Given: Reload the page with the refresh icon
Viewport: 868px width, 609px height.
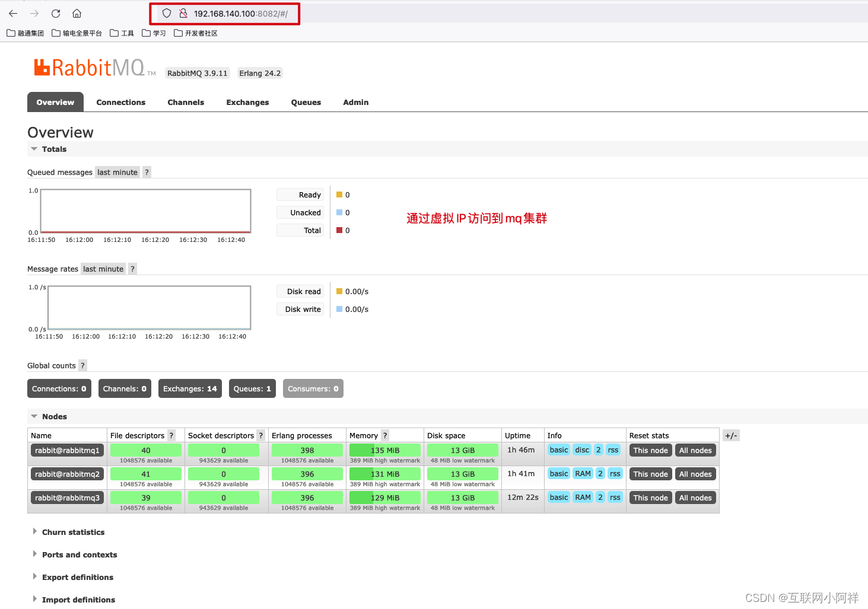Looking at the screenshot, I should [x=56, y=13].
